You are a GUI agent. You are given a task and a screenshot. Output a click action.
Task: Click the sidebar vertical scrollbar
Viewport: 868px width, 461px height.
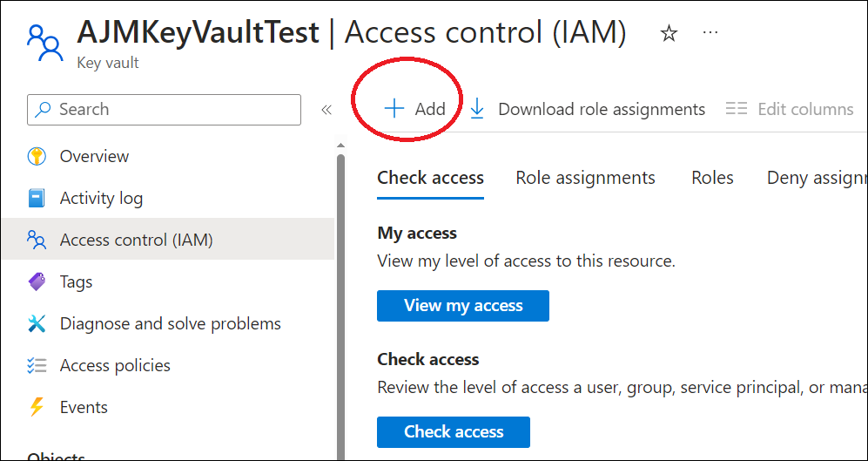point(340,305)
